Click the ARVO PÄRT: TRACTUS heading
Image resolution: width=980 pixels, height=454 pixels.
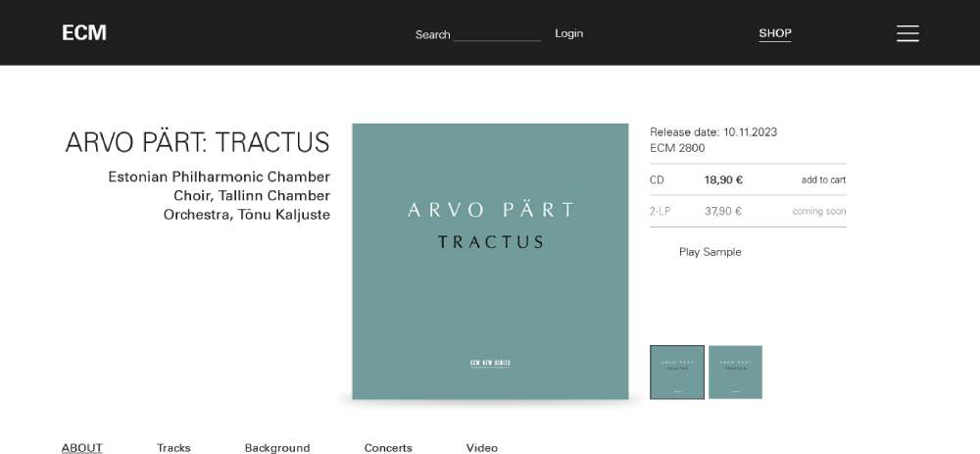[x=197, y=142]
